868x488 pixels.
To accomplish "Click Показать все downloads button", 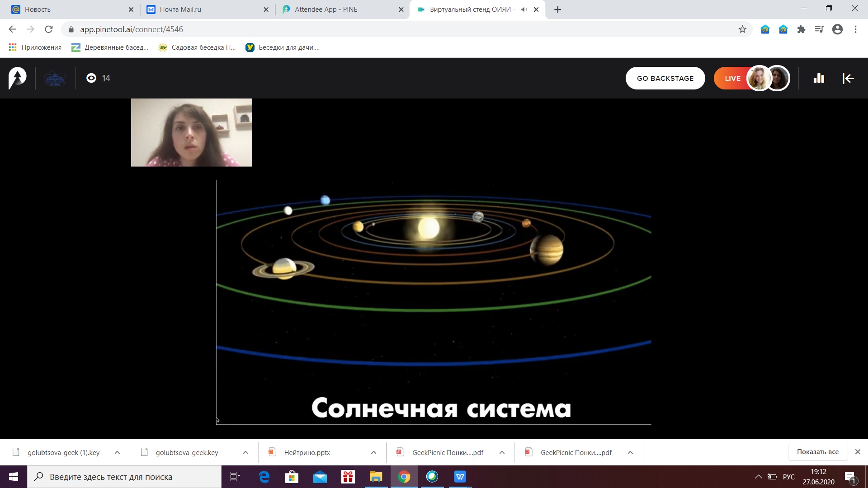I will click(x=817, y=452).
